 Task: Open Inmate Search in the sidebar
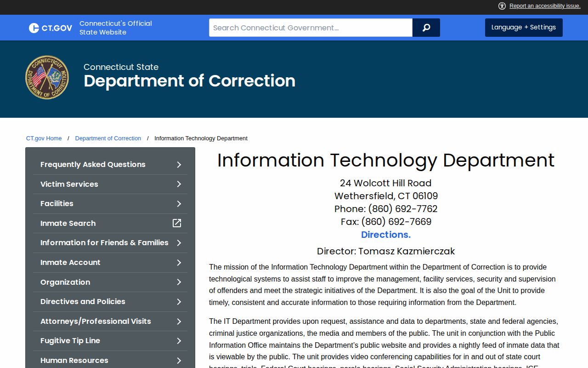pos(68,223)
